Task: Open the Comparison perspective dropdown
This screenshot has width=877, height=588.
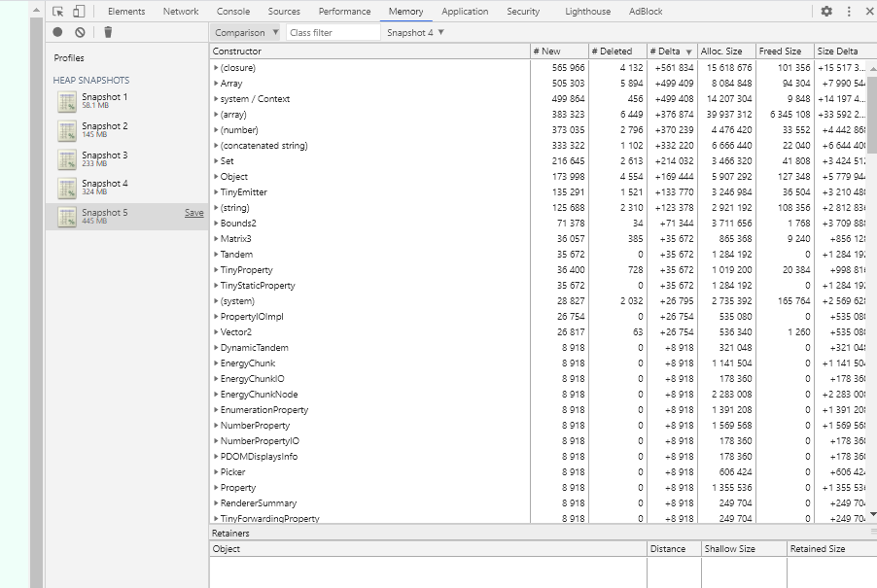Action: 246,32
